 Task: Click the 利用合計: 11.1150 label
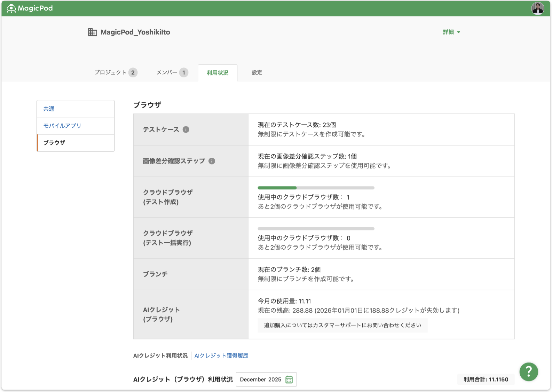click(486, 379)
